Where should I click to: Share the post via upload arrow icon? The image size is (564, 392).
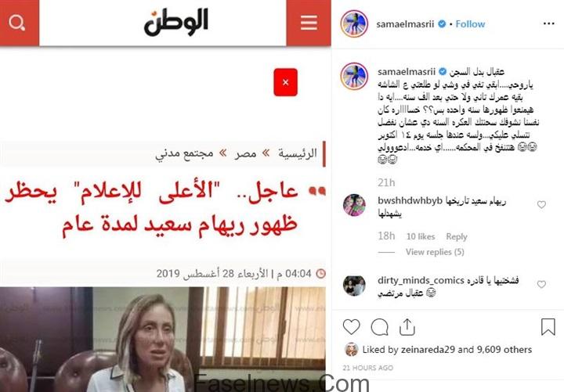tap(407, 327)
